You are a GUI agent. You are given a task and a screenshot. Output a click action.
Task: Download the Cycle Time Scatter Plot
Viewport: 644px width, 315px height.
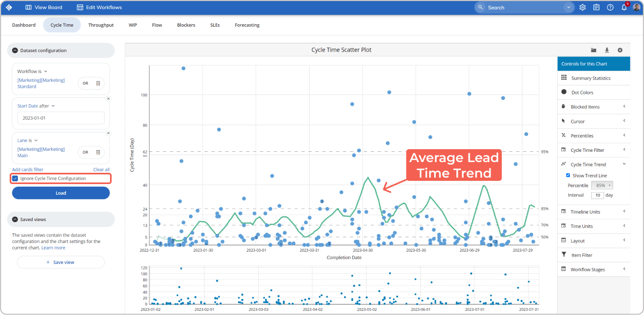(x=607, y=50)
